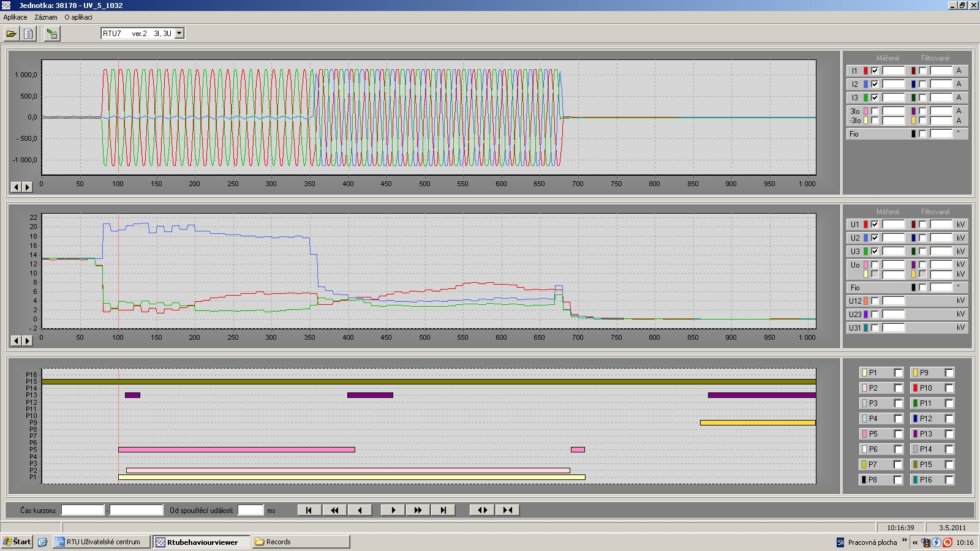980x551 pixels.
Task: Enable the U12 line voltage checkbox
Action: point(875,301)
